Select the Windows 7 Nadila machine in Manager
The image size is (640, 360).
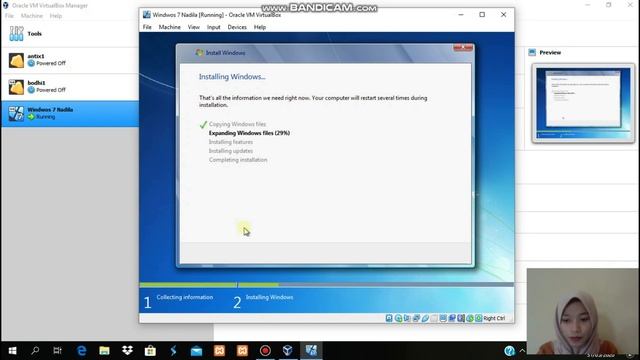(x=69, y=113)
